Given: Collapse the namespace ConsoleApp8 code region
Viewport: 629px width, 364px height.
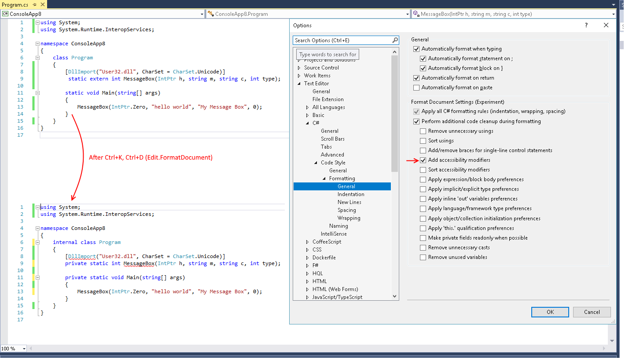Looking at the screenshot, I should click(x=38, y=43).
